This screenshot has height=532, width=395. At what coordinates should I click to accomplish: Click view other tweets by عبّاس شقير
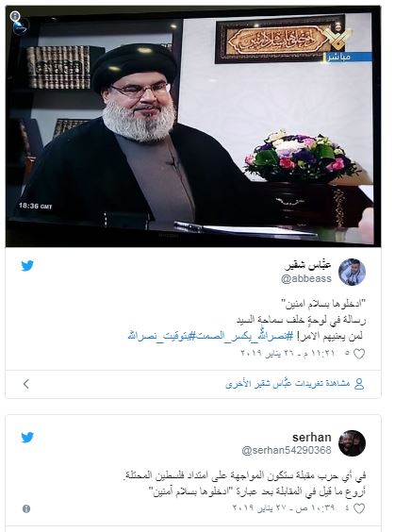(x=288, y=384)
